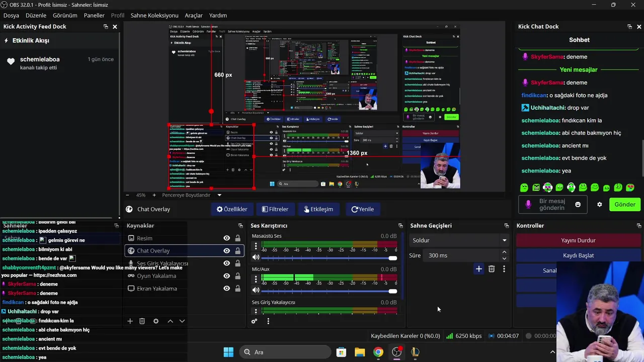
Task: Open Kick chat settings gear icon
Action: [600, 205]
